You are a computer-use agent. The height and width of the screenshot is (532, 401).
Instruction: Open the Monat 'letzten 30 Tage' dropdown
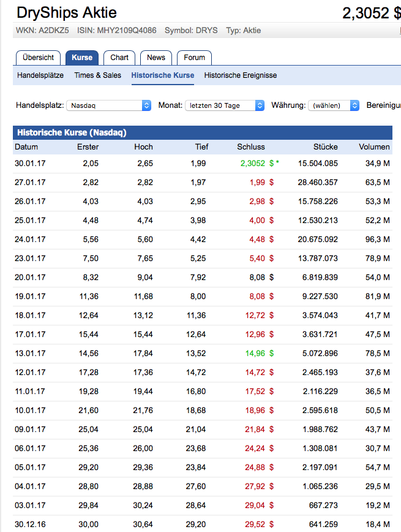tap(225, 105)
